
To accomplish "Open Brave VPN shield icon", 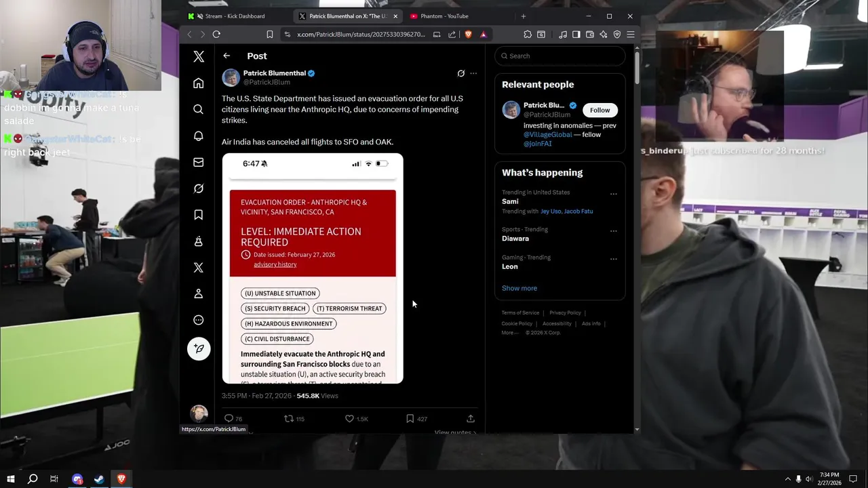I will [x=617, y=35].
